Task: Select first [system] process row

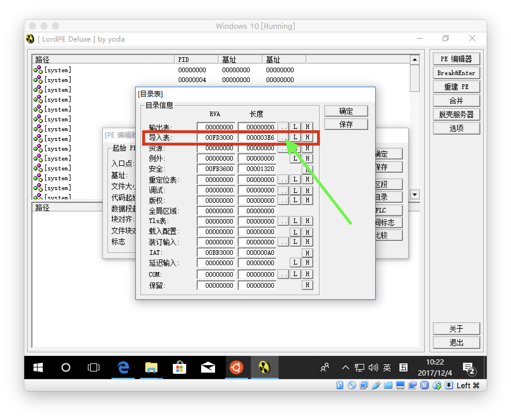Action: (x=221, y=70)
